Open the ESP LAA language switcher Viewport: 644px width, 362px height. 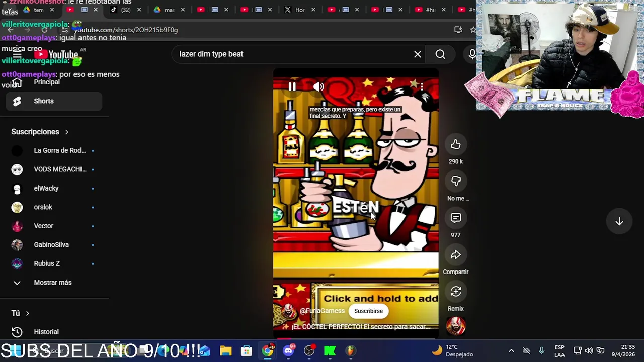(559, 351)
